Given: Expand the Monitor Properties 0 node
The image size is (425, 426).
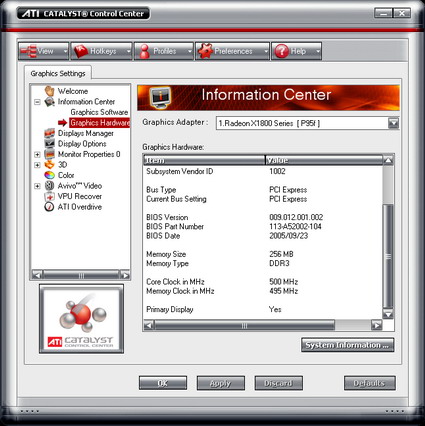Looking at the screenshot, I should [37, 154].
